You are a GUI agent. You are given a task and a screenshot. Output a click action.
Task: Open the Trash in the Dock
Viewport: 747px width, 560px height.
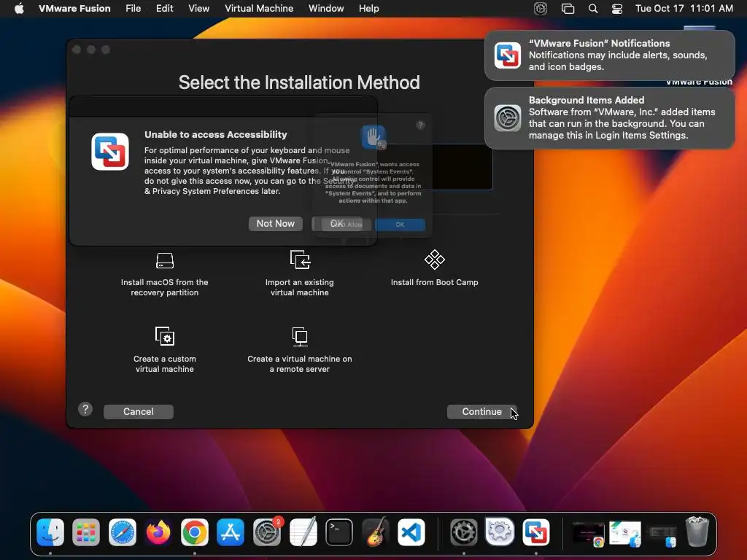coord(697,532)
